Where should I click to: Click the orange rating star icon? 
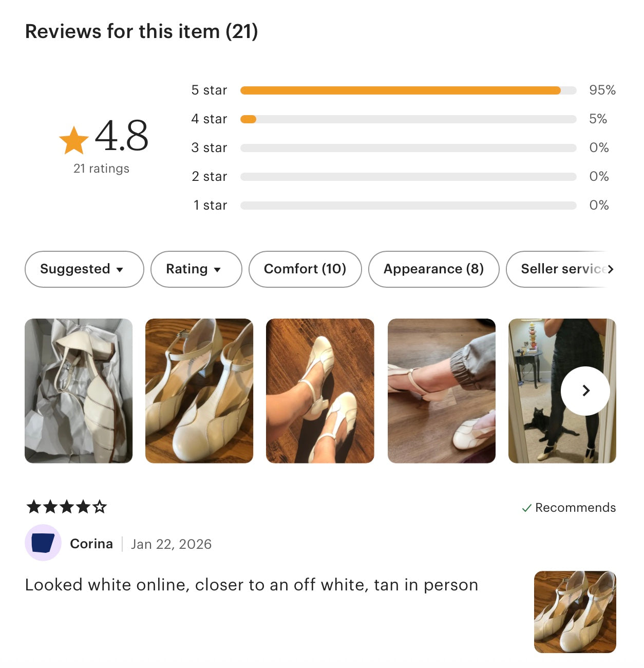(74, 140)
